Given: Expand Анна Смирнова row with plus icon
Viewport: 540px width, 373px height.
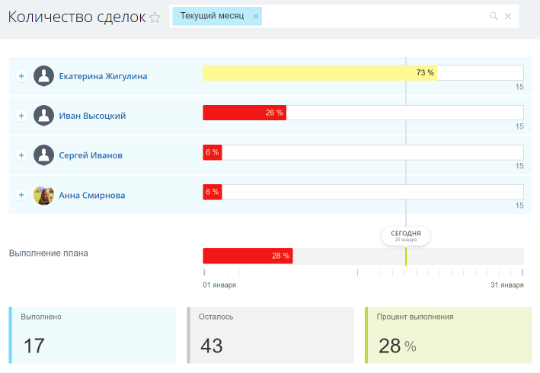Looking at the screenshot, I should pos(21,195).
